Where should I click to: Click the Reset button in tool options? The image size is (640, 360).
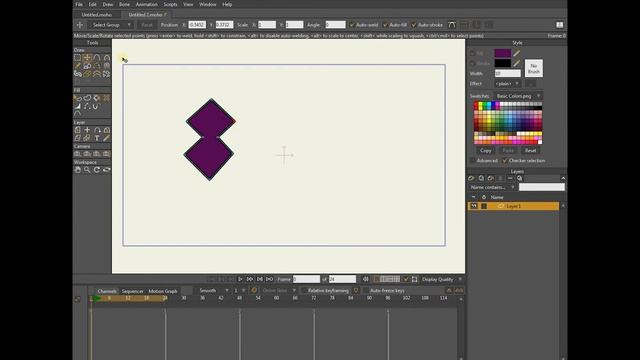point(147,25)
